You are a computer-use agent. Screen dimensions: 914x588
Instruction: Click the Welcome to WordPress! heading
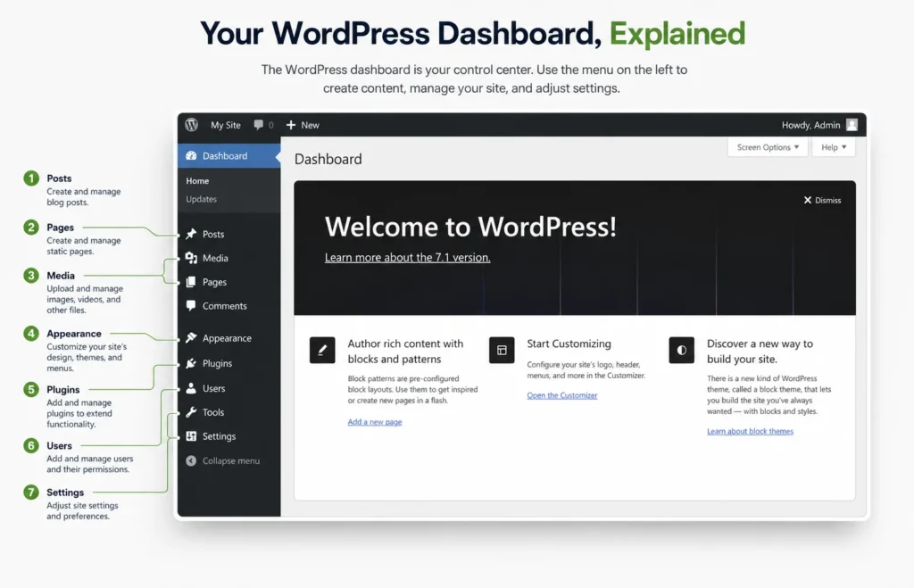click(470, 226)
